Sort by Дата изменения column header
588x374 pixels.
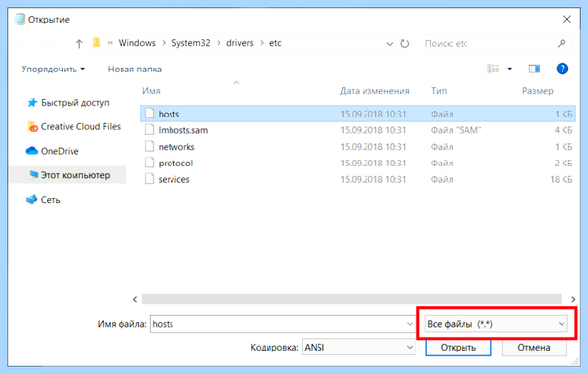[374, 91]
